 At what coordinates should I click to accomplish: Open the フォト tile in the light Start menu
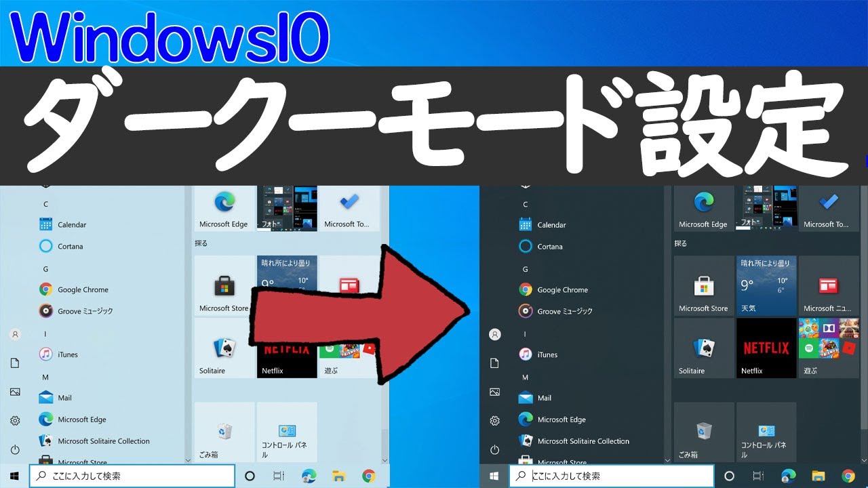[x=287, y=208]
